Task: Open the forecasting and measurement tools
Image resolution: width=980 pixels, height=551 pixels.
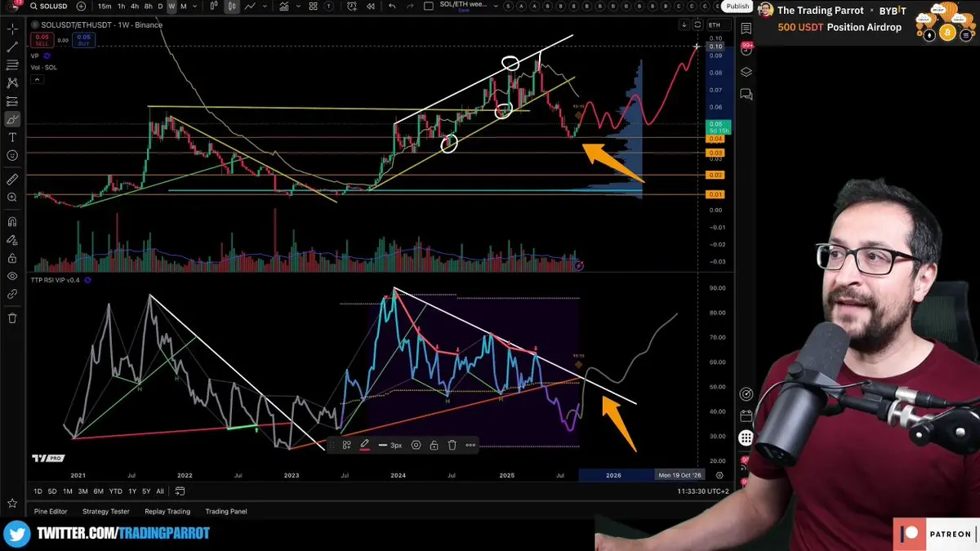Action: [12, 101]
